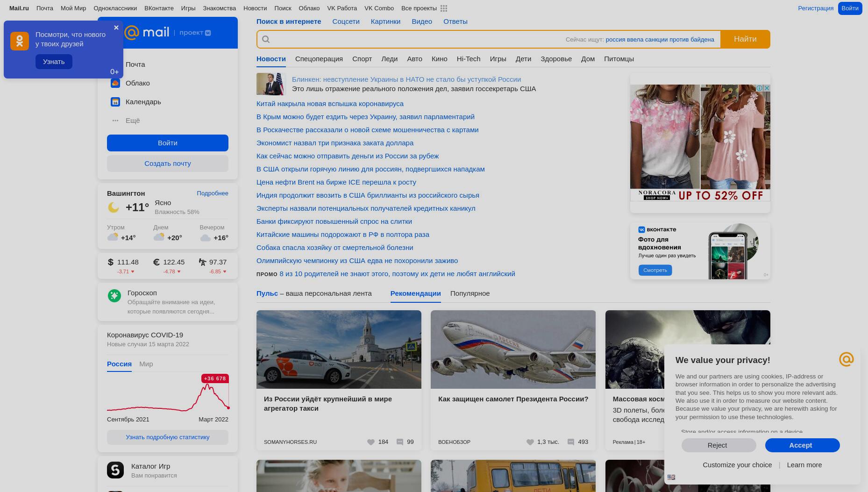Click Customize your choice link

pyautogui.click(x=737, y=465)
